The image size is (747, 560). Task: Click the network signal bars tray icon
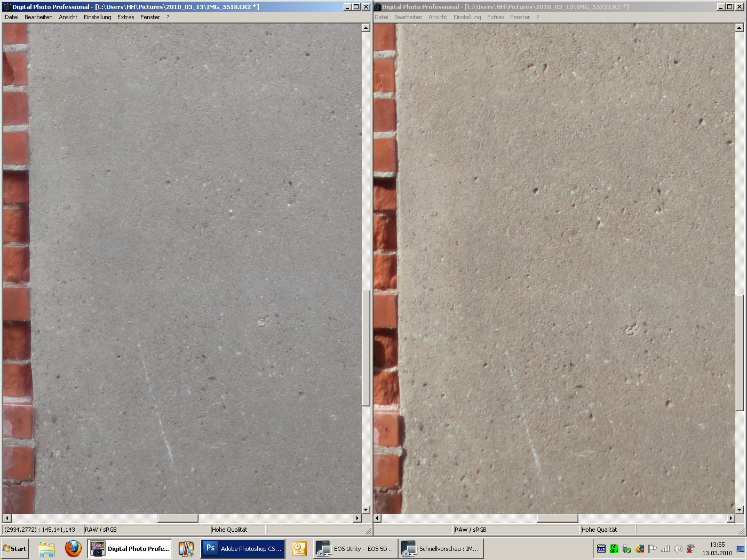coord(665,549)
